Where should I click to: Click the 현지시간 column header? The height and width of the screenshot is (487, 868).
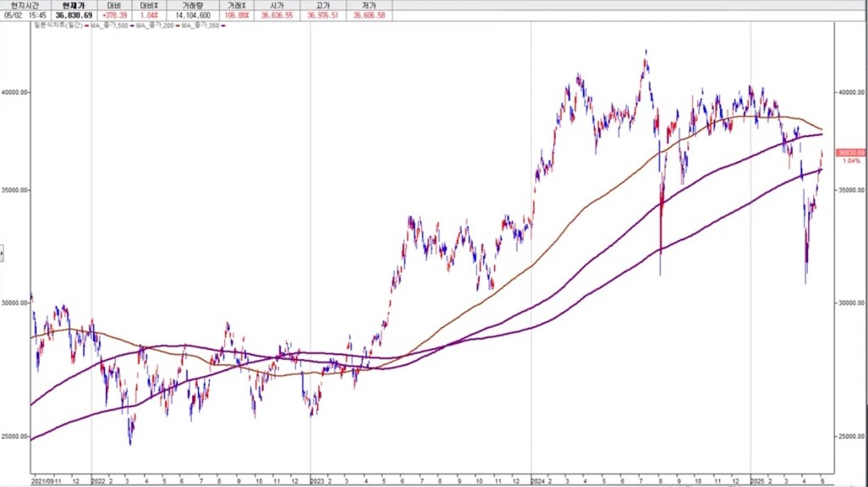[x=25, y=5]
